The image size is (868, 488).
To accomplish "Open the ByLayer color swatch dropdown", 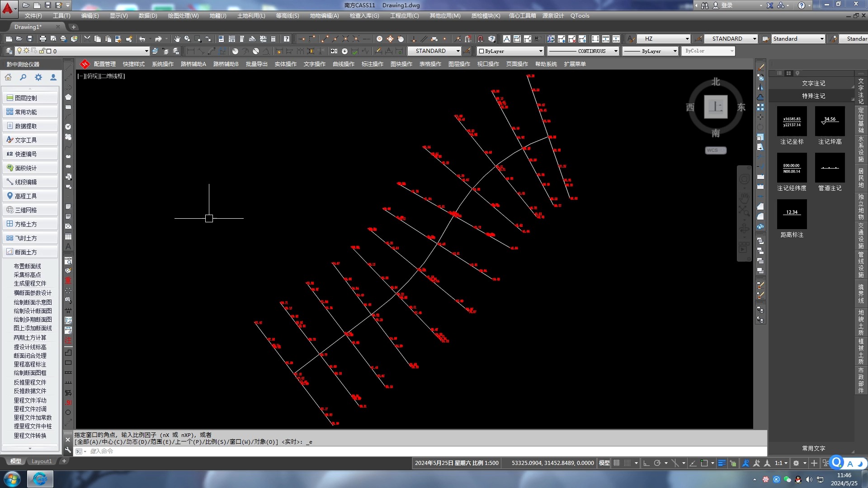I will pos(540,51).
